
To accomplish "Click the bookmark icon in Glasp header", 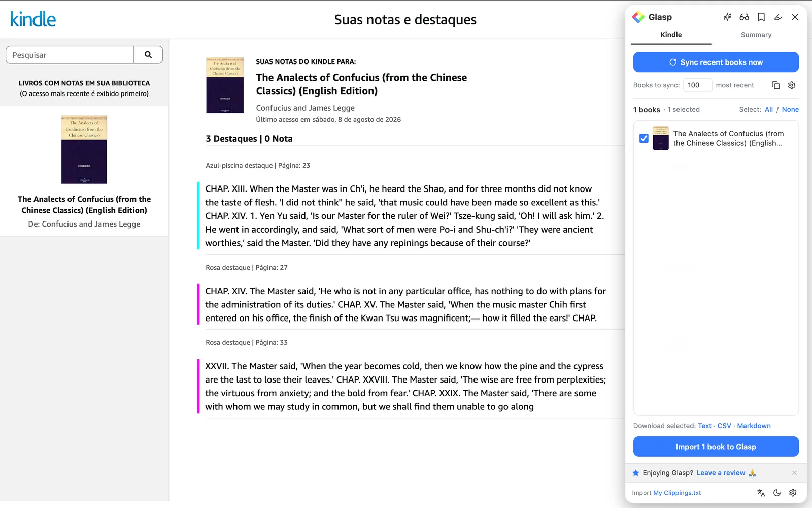I will pyautogui.click(x=761, y=17).
